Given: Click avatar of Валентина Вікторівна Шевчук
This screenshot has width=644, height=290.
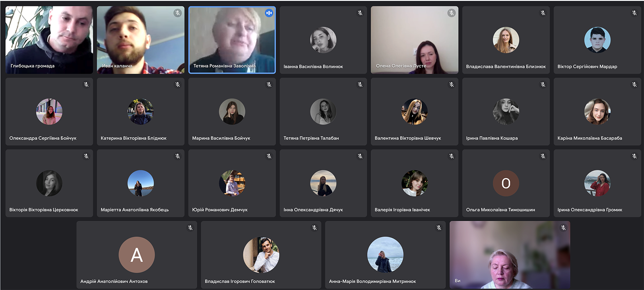Looking at the screenshot, I should coord(415,112).
